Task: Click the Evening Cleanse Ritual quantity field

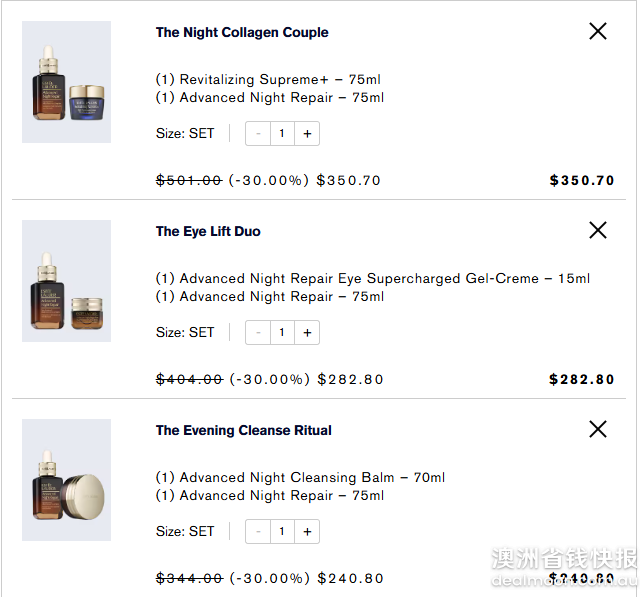Action: [x=282, y=531]
